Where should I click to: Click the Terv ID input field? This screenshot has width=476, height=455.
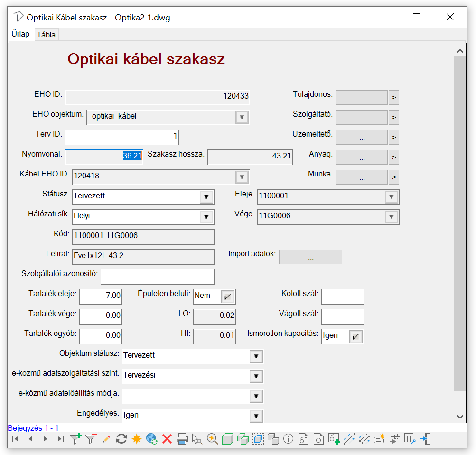point(122,137)
